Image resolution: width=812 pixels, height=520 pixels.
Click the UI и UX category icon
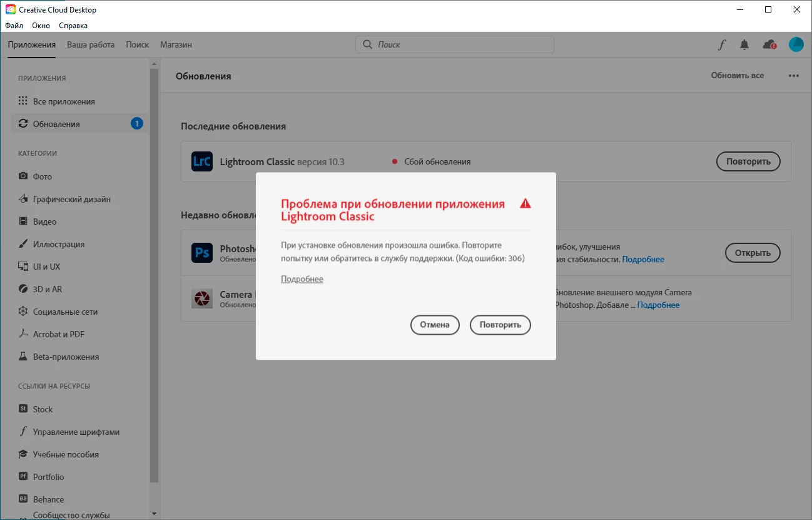click(23, 267)
